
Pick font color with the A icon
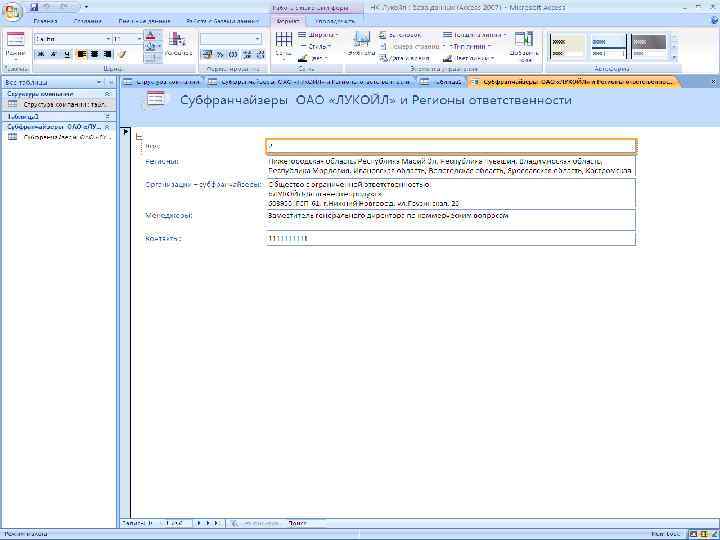pyautogui.click(x=150, y=36)
